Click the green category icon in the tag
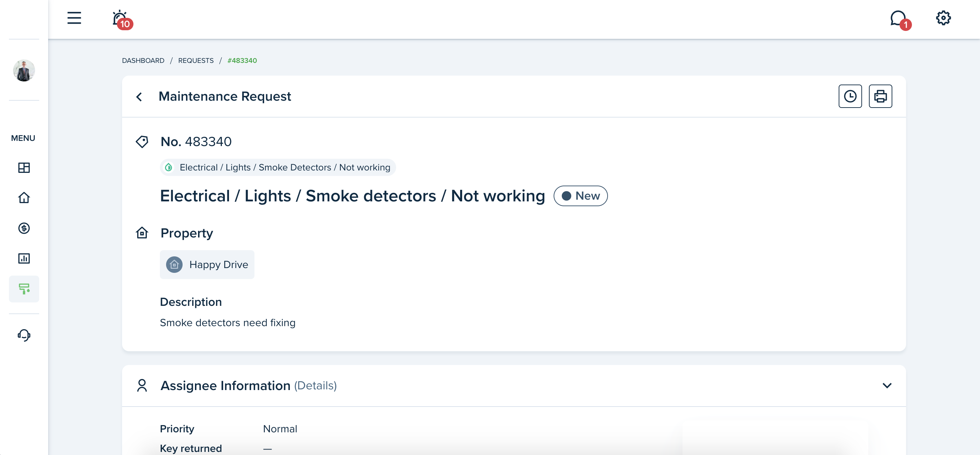980x455 pixels. (168, 167)
